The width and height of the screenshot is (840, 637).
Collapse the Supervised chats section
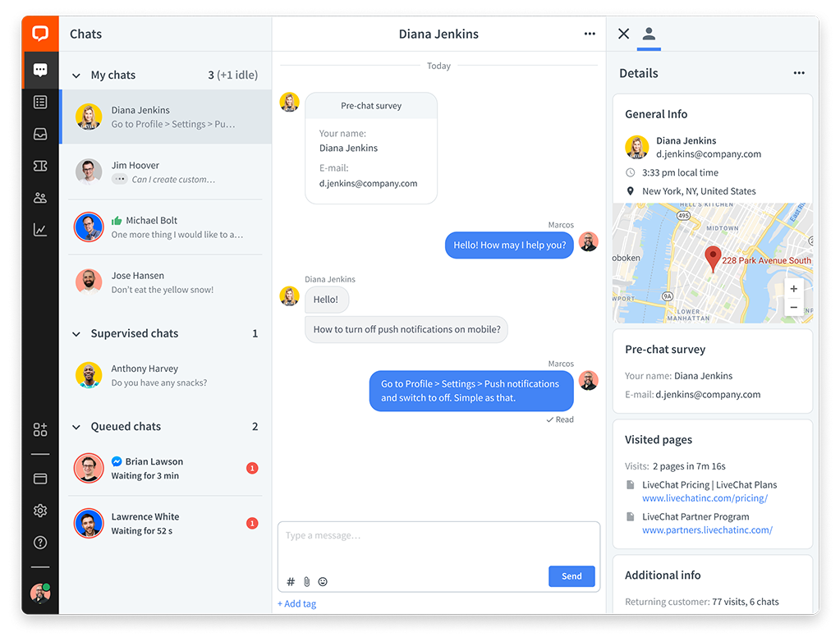[x=76, y=334]
